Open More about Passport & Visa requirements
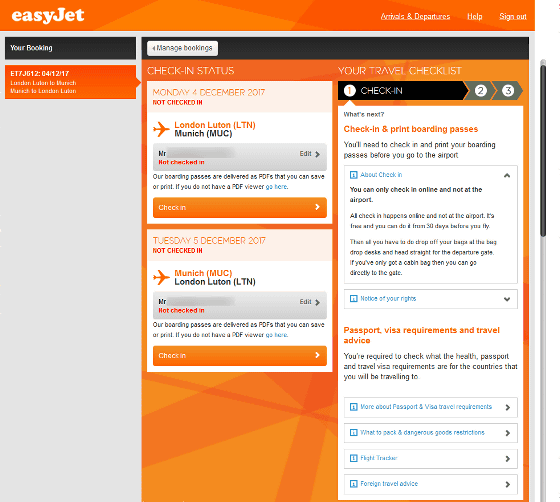Viewport: 560px width, 502px height. click(x=431, y=407)
